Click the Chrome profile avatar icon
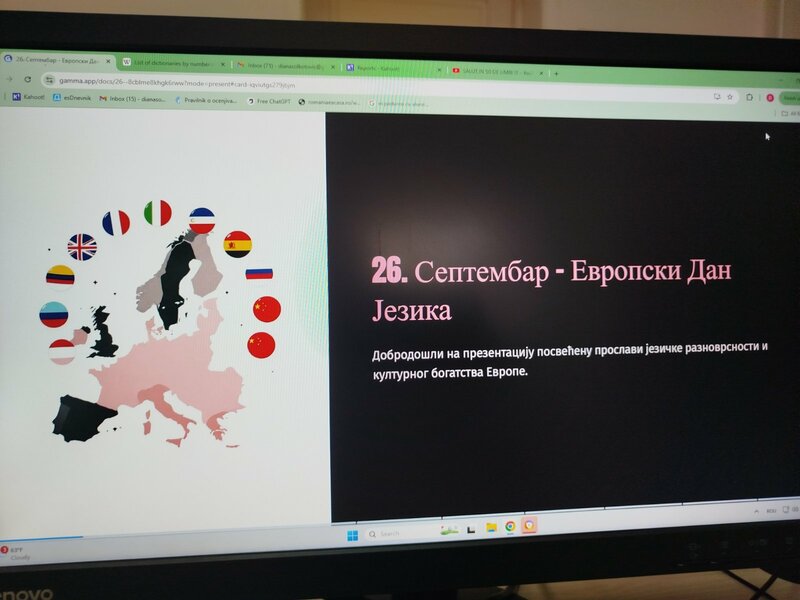The width and height of the screenshot is (800, 600). (769, 97)
